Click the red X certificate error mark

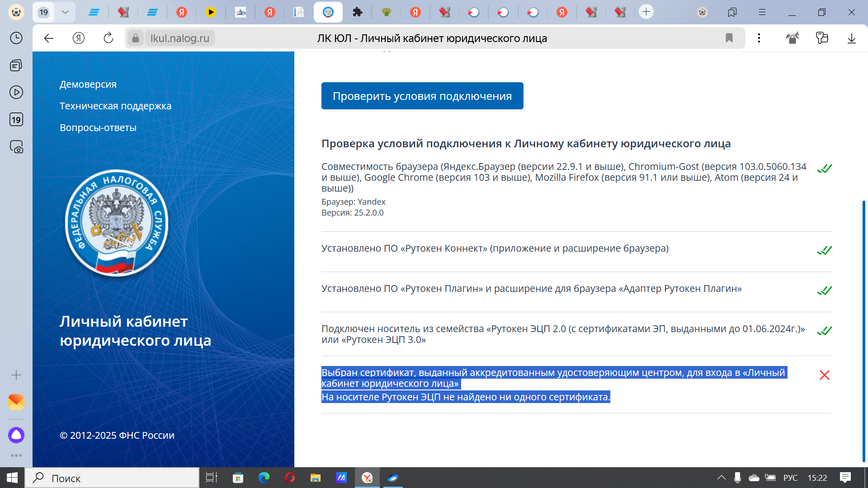tap(825, 375)
